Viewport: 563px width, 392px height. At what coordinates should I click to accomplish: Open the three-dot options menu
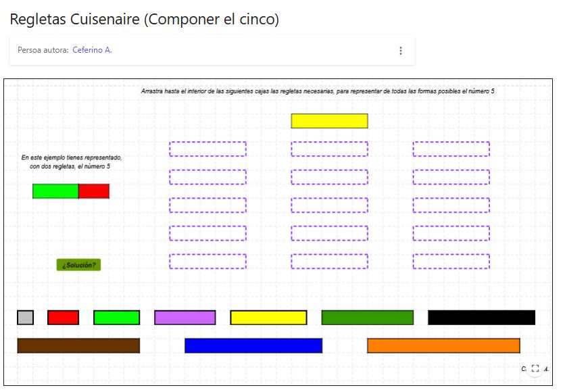click(x=401, y=50)
